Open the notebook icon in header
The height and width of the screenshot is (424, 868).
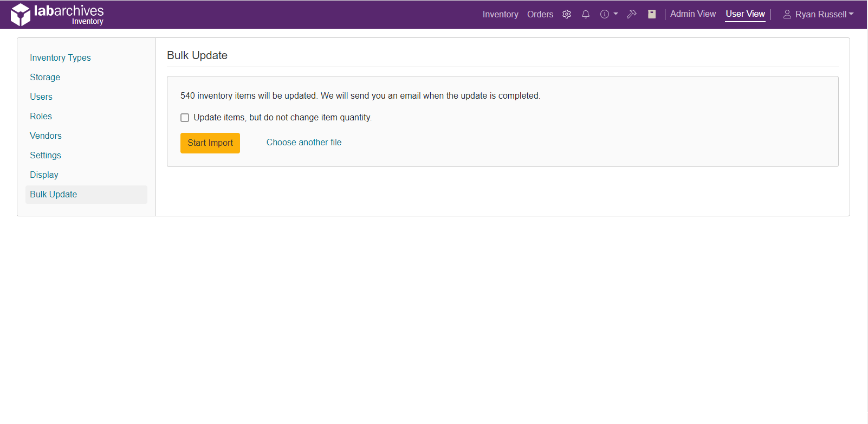(652, 15)
